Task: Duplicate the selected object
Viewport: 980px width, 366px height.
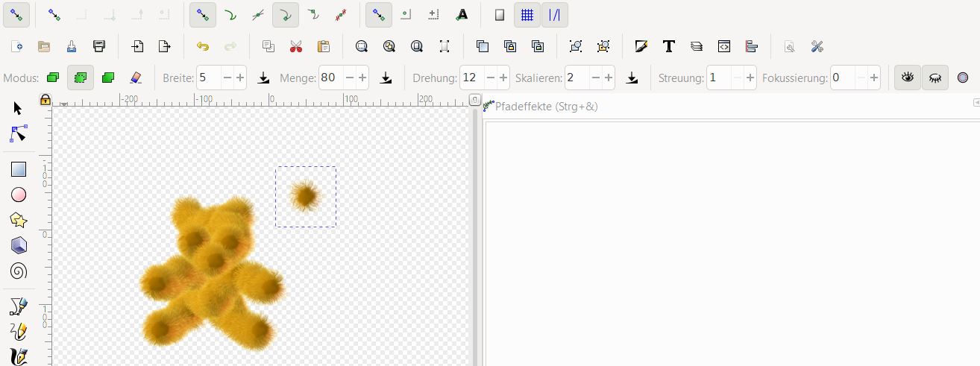Action: point(483,46)
